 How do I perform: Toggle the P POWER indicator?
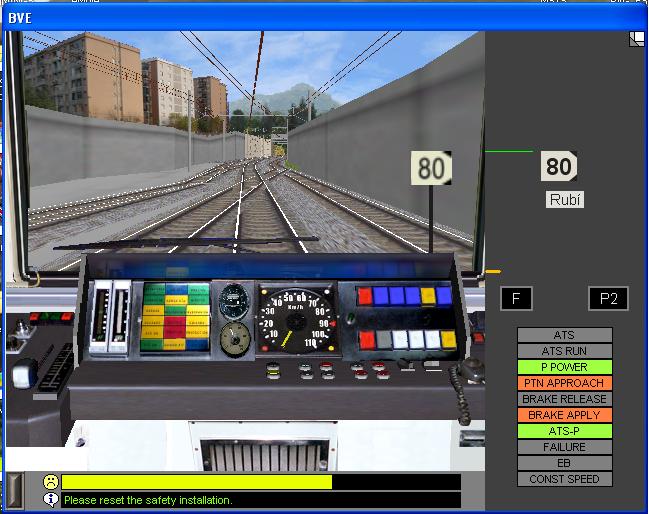click(564, 367)
